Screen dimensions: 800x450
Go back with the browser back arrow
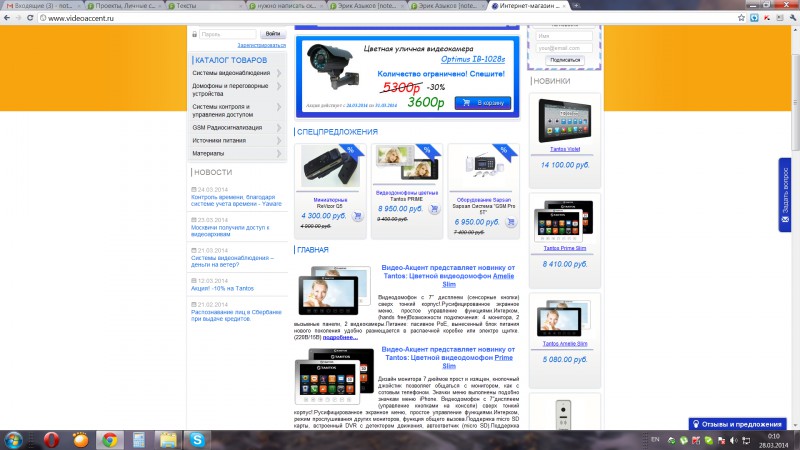(x=7, y=18)
